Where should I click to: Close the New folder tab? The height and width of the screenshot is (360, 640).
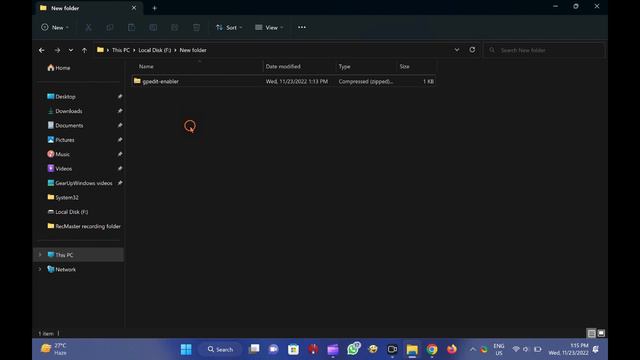pos(133,8)
